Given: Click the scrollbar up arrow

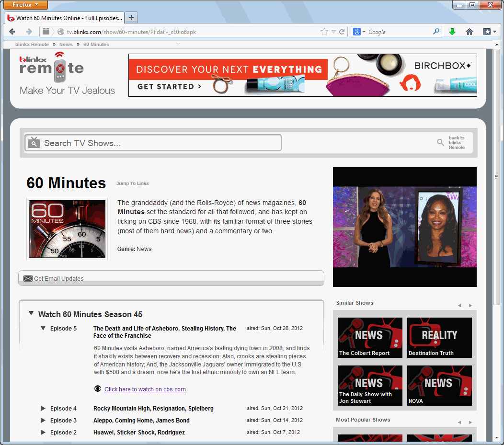Looking at the screenshot, I should coord(496,45).
